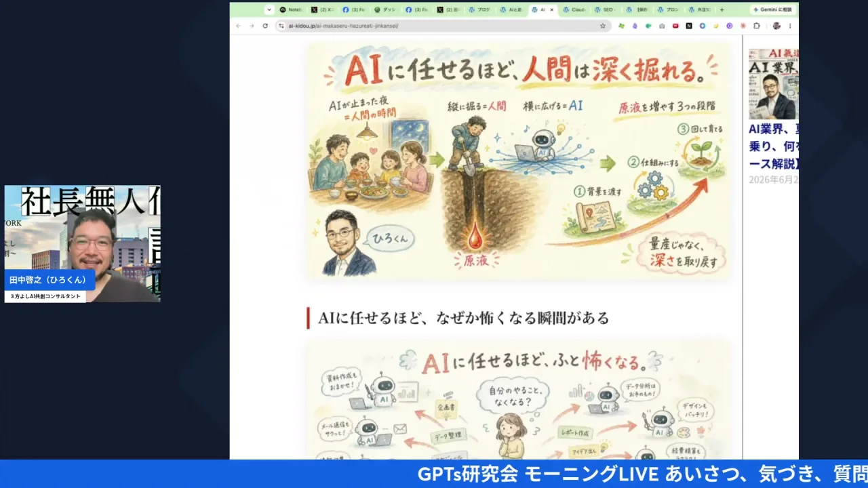The width and height of the screenshot is (868, 488).
Task: Switch to the ダッシュ WordPress tab
Action: click(385, 10)
